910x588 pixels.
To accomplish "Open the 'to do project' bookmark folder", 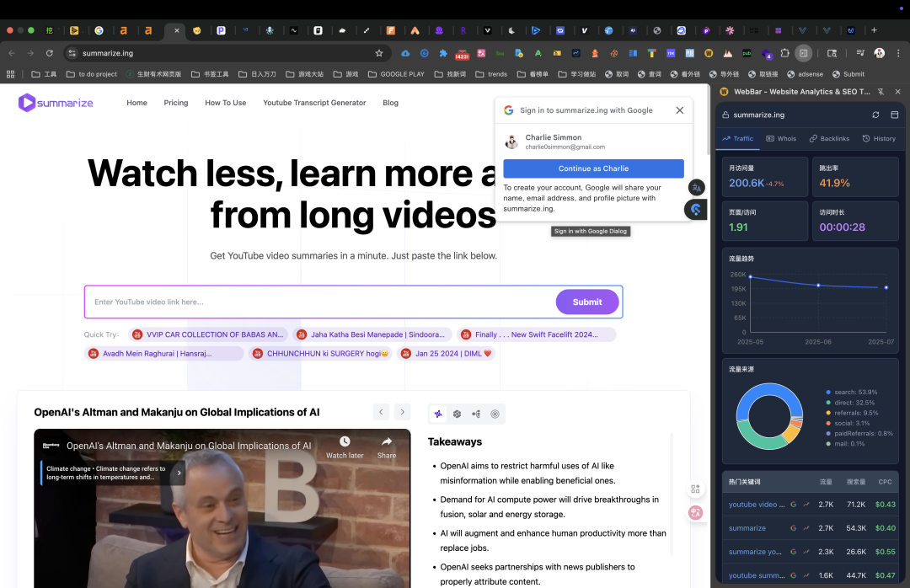I will 92,74.
